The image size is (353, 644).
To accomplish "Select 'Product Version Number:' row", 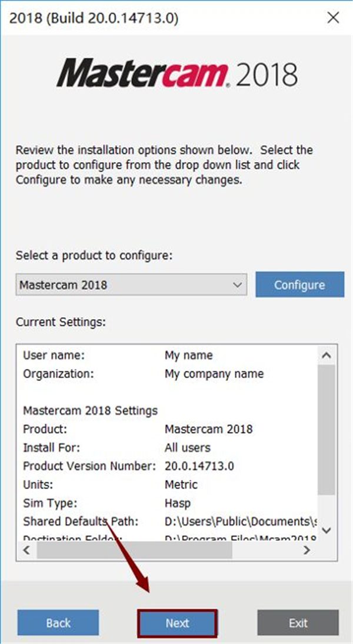I will click(168, 466).
